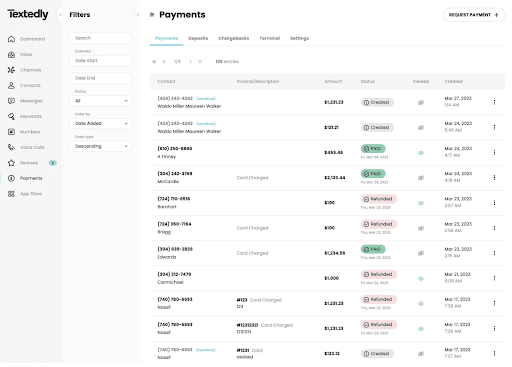Click continue link on $121.21 row
This screenshot has height=367, width=512.
pyautogui.click(x=206, y=124)
